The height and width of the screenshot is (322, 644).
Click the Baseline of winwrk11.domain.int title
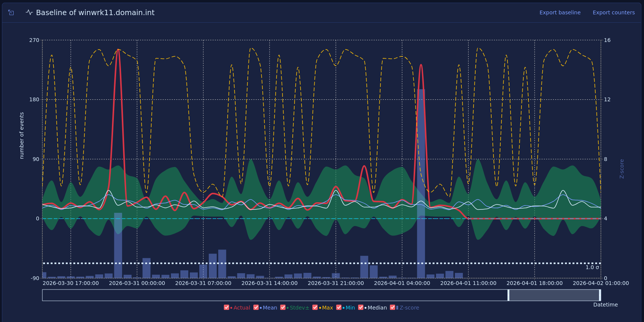click(95, 12)
